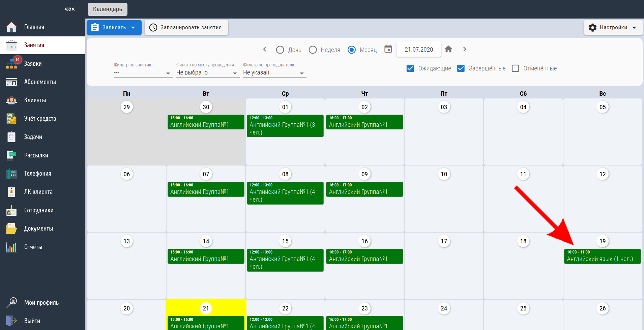Open the 15:00 lesson on the 14th
The height and width of the screenshot is (330, 644).
click(206, 256)
